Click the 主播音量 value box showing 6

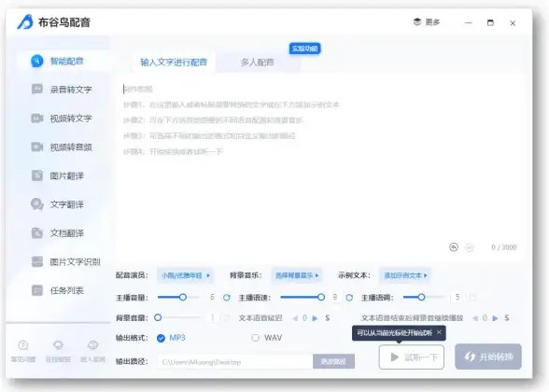212,297
